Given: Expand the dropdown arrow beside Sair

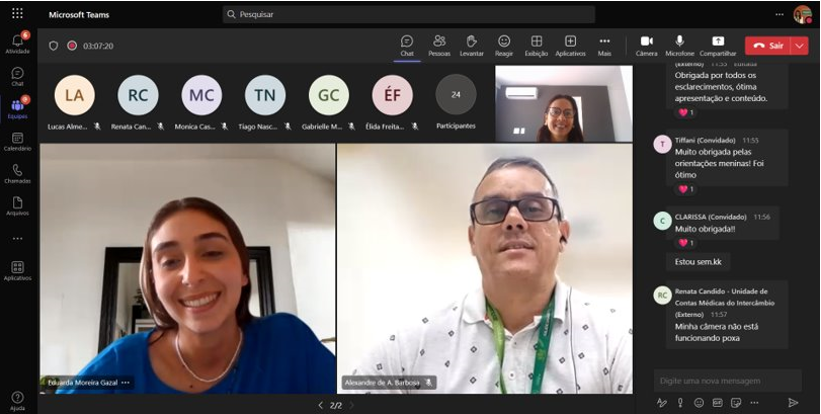Looking at the screenshot, I should click(x=799, y=45).
